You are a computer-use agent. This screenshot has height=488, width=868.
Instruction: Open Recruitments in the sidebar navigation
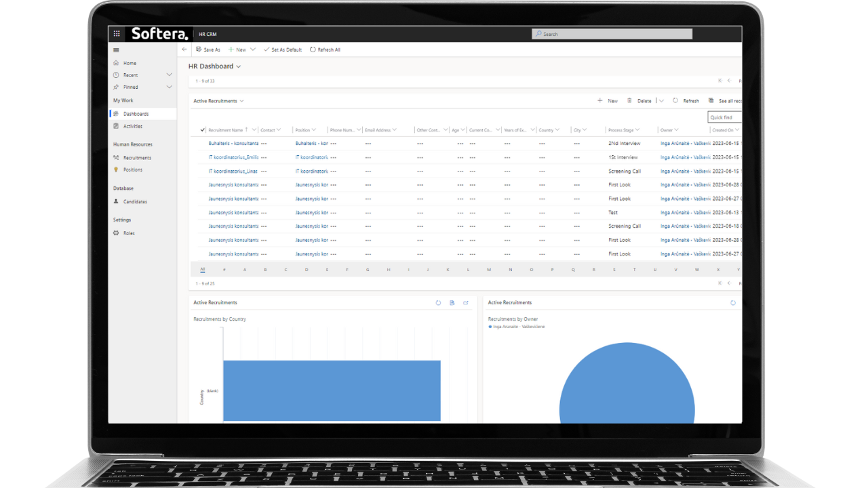[x=137, y=157]
